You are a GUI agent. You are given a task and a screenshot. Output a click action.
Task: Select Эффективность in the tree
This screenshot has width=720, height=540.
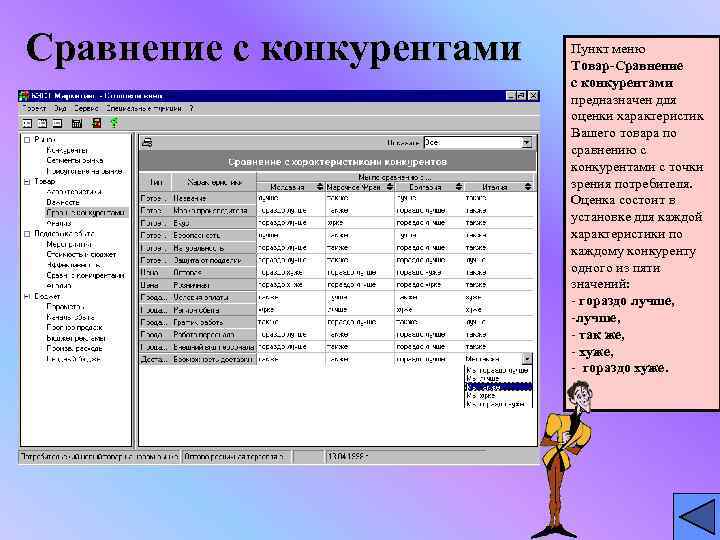(74, 265)
